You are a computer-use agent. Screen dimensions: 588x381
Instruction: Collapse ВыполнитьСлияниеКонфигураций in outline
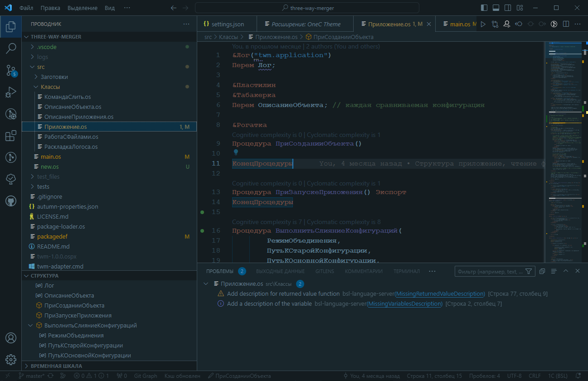pos(31,325)
